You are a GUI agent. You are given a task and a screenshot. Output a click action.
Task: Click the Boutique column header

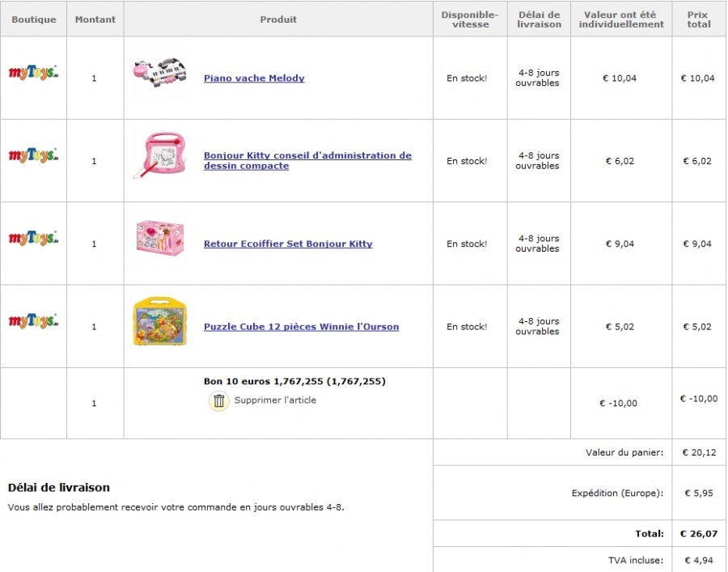coord(34,19)
